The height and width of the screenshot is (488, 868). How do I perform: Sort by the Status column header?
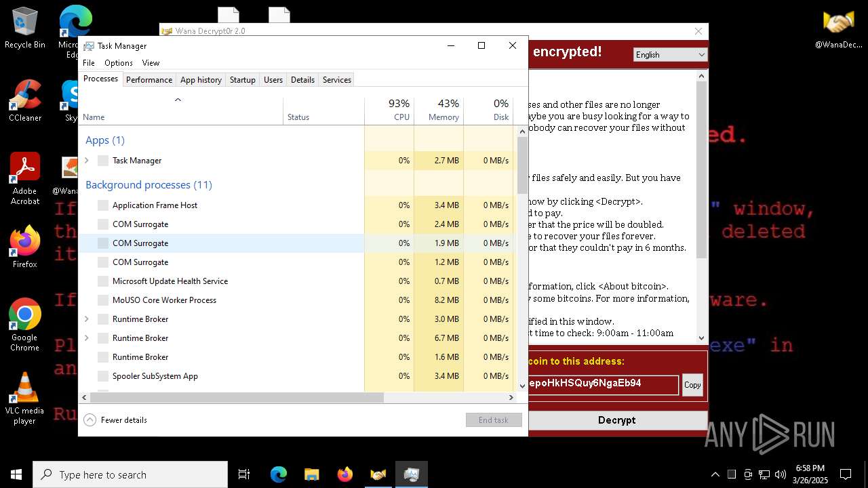323,111
